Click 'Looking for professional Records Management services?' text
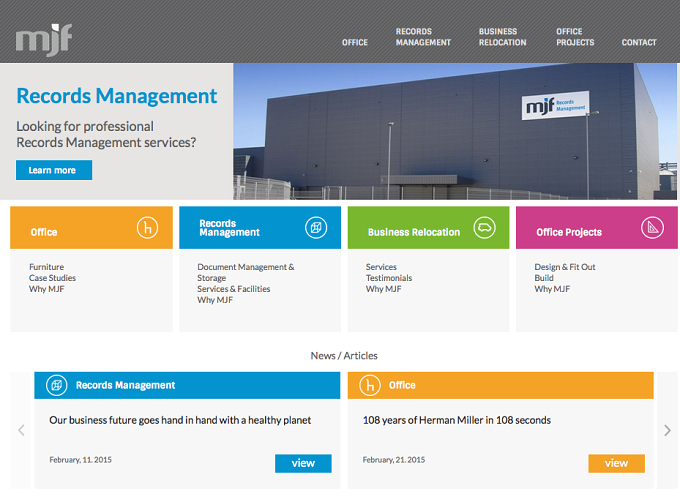The image size is (680, 502). pyautogui.click(x=106, y=134)
